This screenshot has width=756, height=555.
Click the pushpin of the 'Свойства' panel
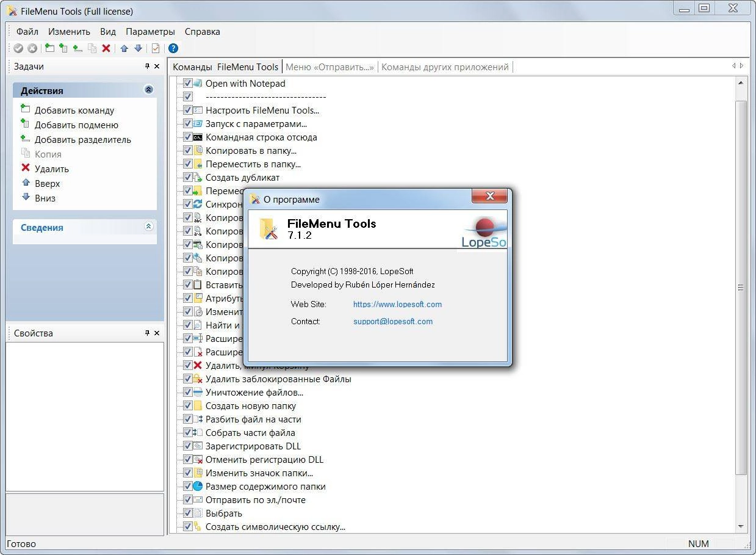tap(147, 333)
